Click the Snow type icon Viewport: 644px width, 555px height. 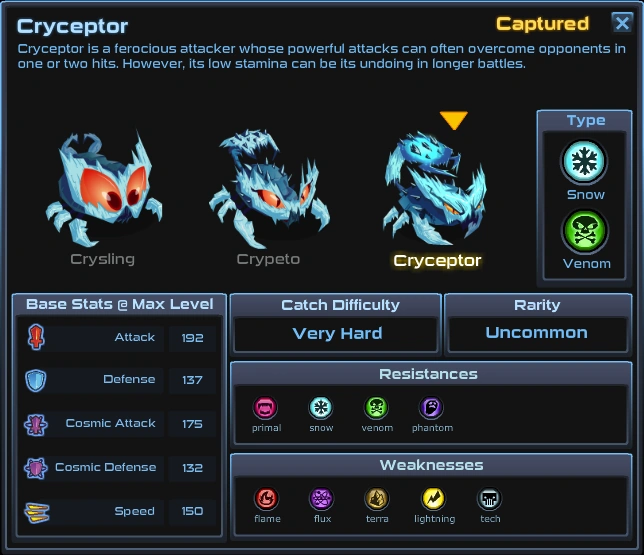(584, 162)
